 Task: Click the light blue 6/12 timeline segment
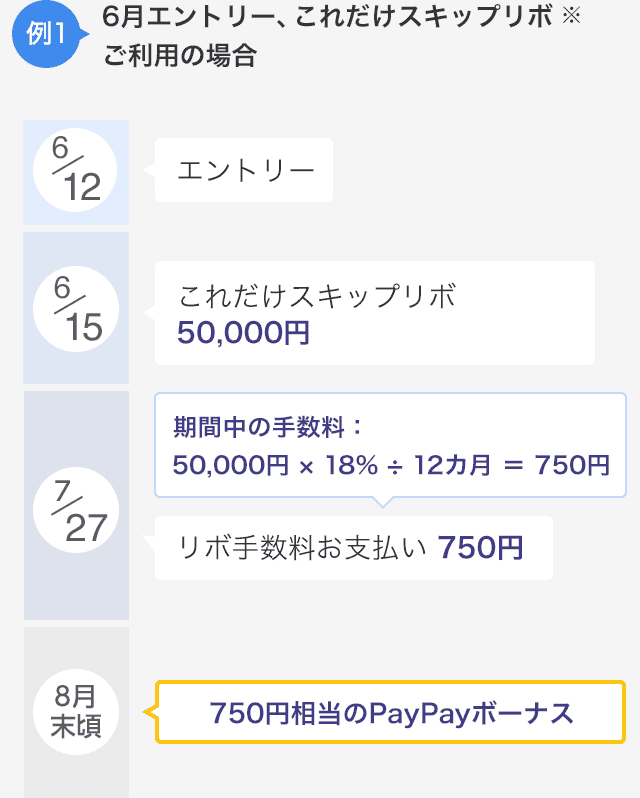(x=76, y=173)
